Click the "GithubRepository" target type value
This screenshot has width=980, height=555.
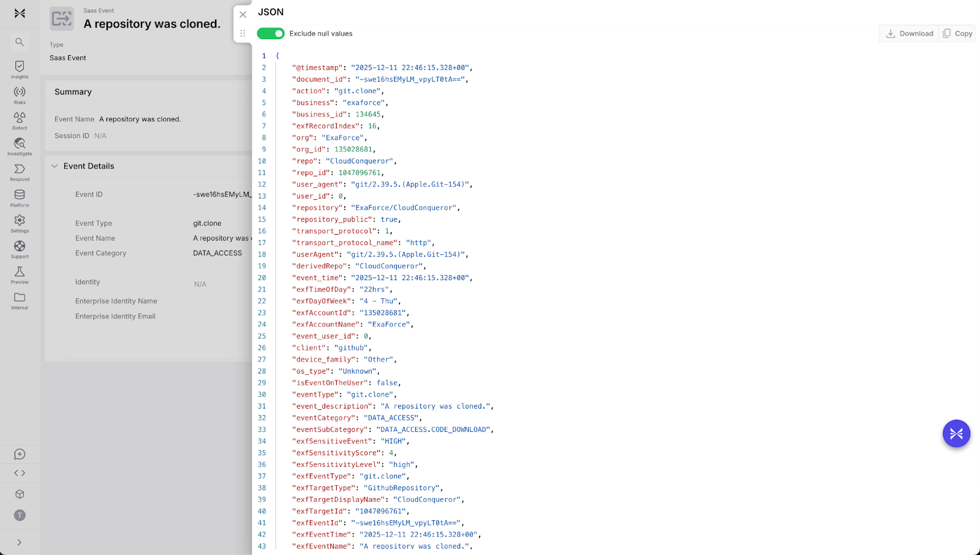click(402, 488)
